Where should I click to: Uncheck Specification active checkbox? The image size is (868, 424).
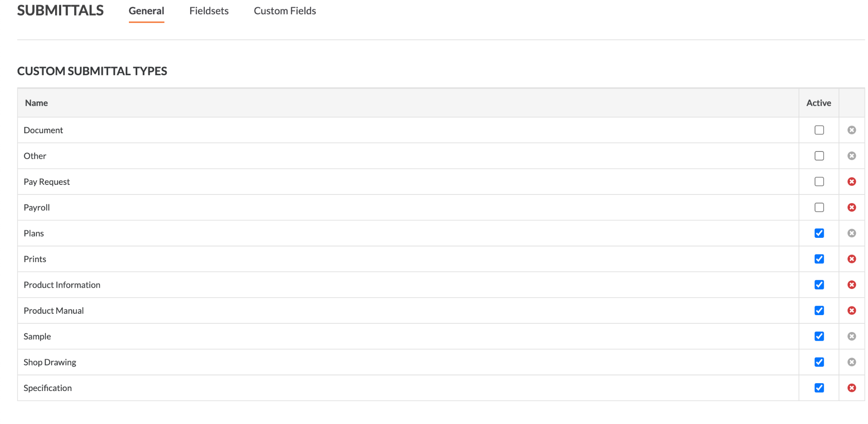[x=819, y=388]
